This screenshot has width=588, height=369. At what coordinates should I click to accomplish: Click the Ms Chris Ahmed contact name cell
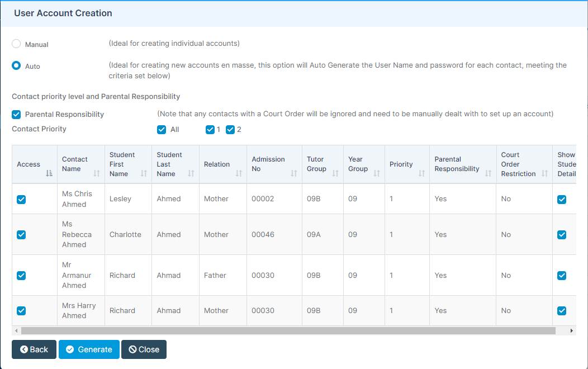click(x=81, y=198)
